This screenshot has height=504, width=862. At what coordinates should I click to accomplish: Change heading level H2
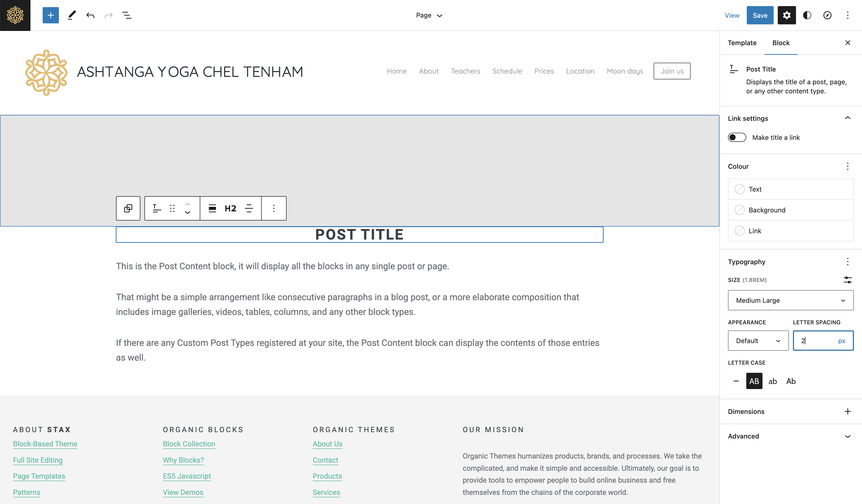point(230,208)
